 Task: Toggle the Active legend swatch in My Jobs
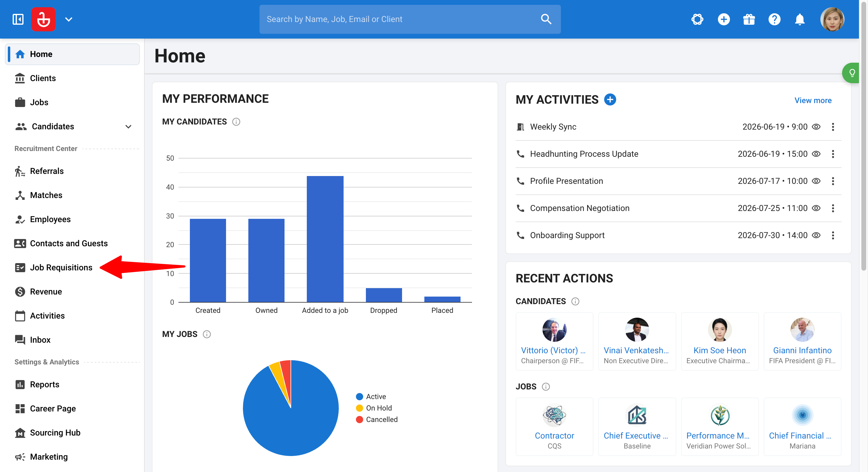359,397
